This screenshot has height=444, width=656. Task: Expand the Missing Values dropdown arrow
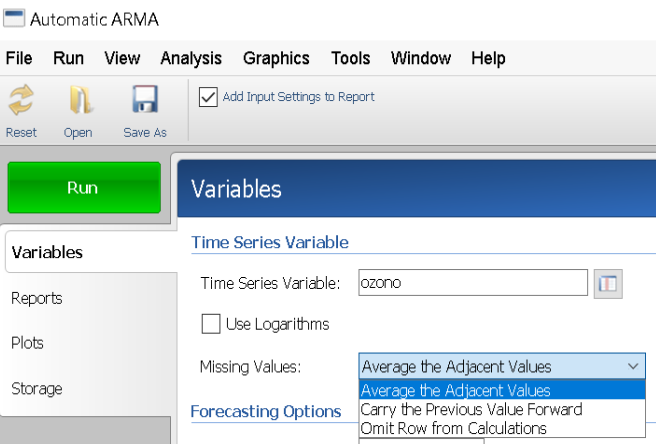click(634, 367)
